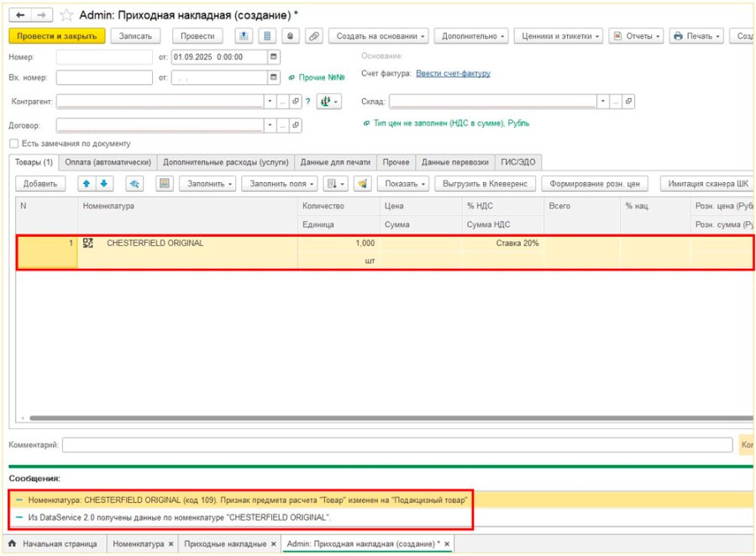Expand the Контрагент dropdown arrow
Viewport: 756px width, 556px height.
pos(270,102)
